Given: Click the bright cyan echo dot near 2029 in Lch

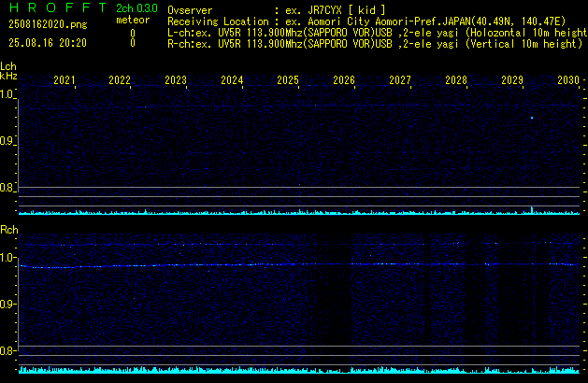Looking at the screenshot, I should point(532,118).
